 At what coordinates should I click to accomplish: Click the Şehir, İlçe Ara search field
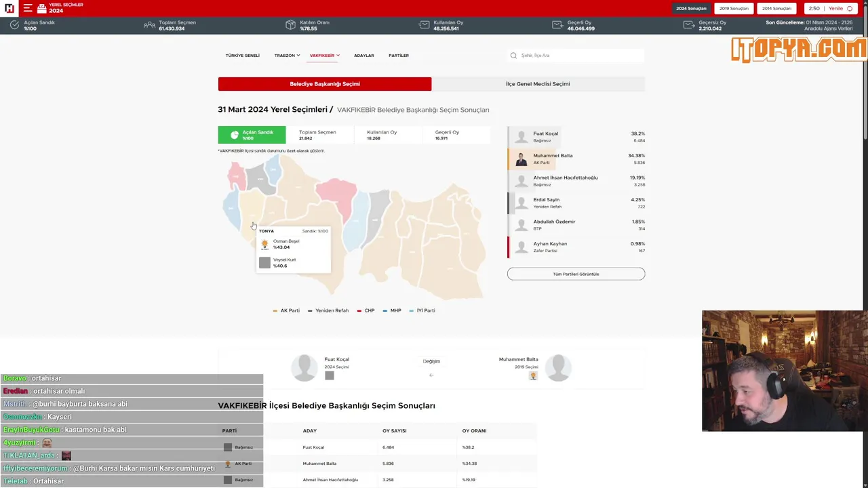click(x=576, y=56)
